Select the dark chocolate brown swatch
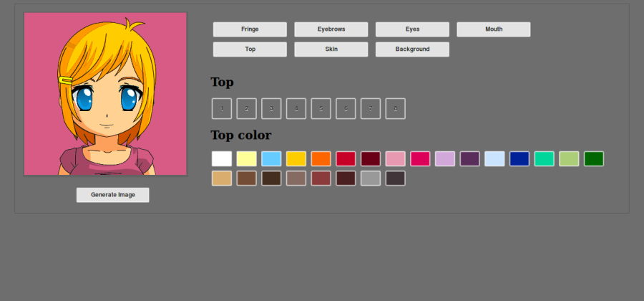Image resolution: width=644 pixels, height=301 pixels. click(271, 178)
